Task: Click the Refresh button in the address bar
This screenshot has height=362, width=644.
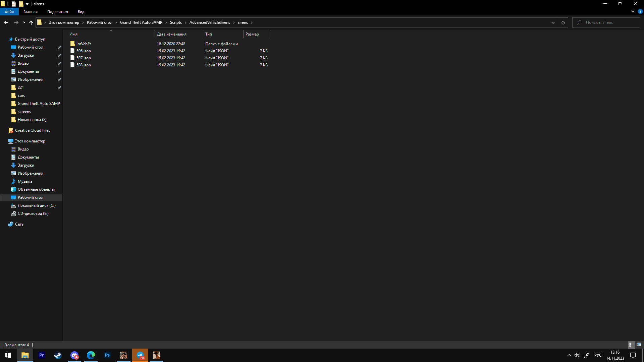Action: point(563,22)
